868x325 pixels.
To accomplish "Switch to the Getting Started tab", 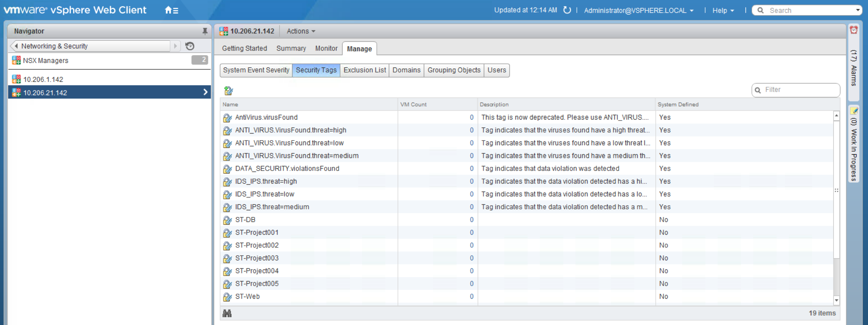I will coord(244,48).
